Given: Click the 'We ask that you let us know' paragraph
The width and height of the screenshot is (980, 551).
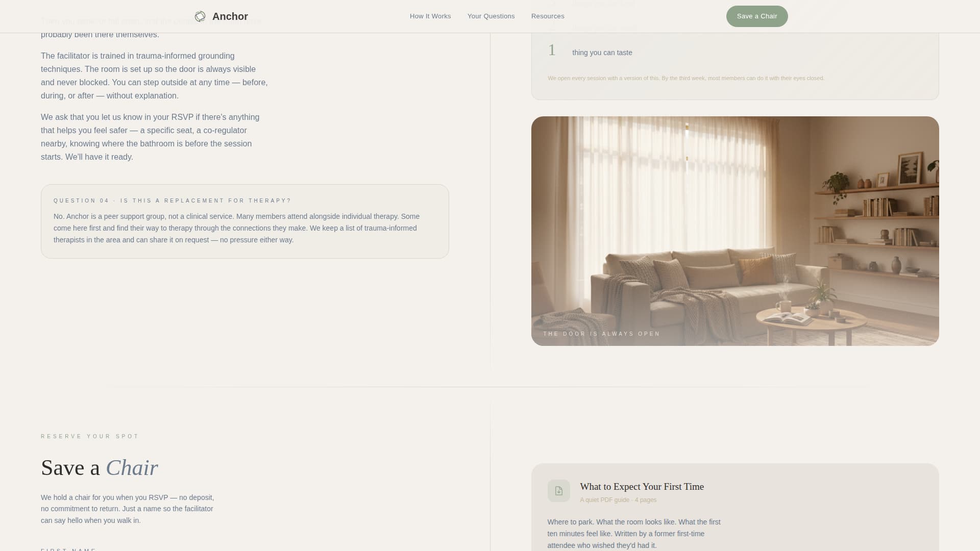Looking at the screenshot, I should [151, 137].
